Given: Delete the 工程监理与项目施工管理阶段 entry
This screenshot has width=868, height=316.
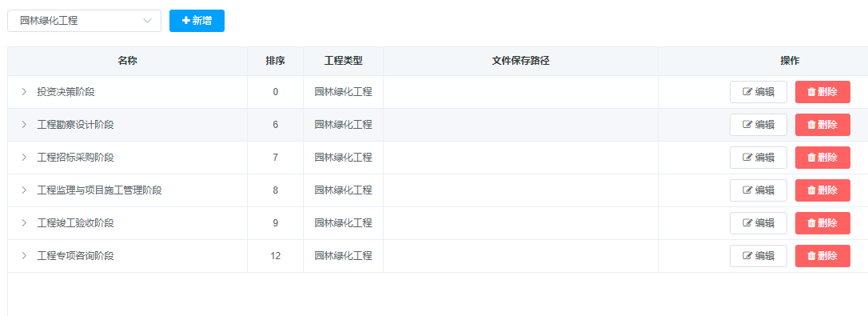Looking at the screenshot, I should click(822, 190).
